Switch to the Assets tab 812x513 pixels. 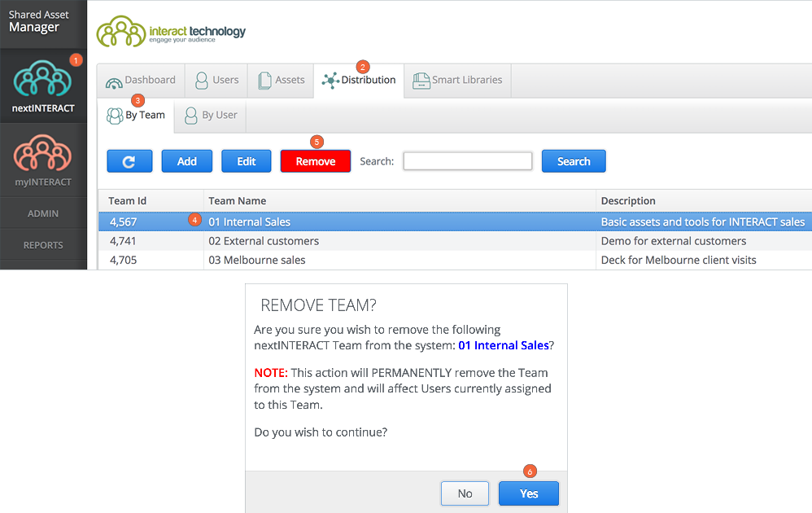click(281, 81)
